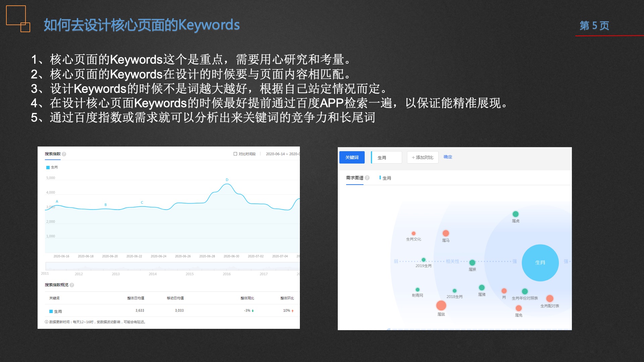Click the 2018生肖 bubble
This screenshot has width=644, height=362.
tap(454, 291)
